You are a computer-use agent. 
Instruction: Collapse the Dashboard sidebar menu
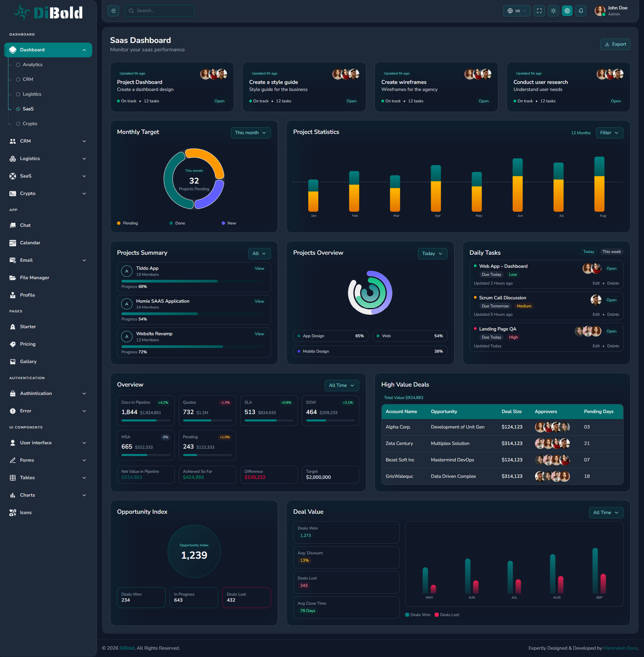coord(48,50)
